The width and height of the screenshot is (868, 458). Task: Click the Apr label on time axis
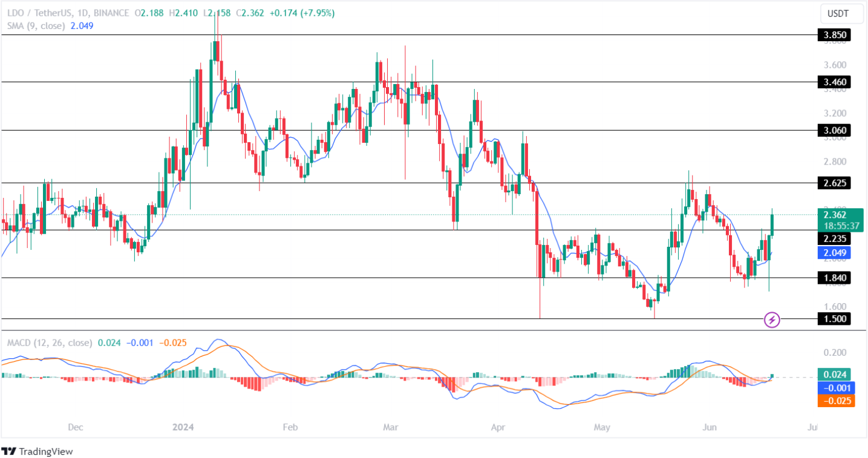click(498, 427)
